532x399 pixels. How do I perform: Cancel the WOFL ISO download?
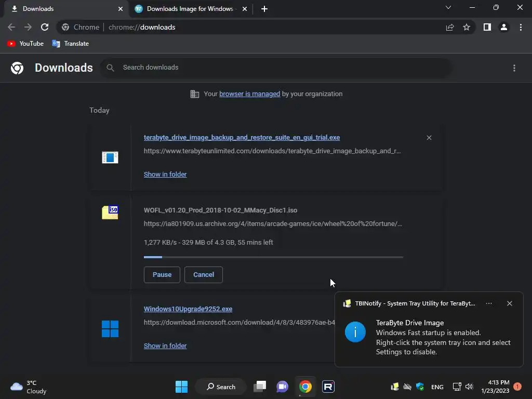[203, 275]
